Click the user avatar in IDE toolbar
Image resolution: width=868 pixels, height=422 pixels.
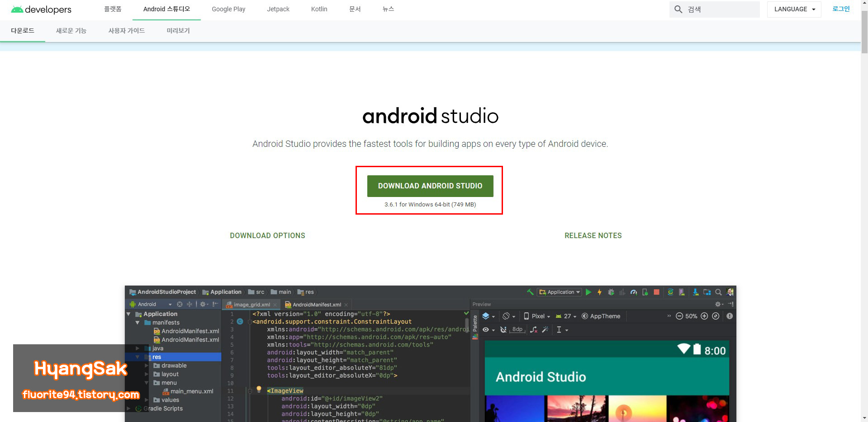730,292
